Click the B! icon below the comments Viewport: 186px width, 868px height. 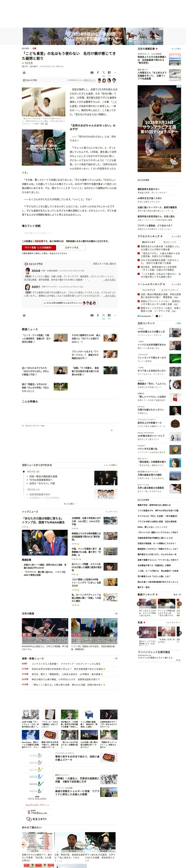(109, 315)
